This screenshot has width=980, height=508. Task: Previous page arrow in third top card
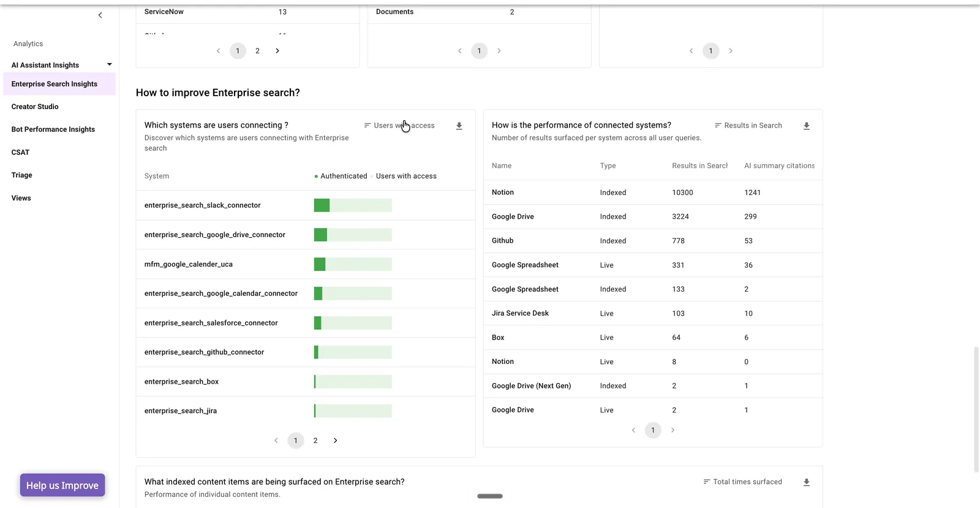click(691, 51)
